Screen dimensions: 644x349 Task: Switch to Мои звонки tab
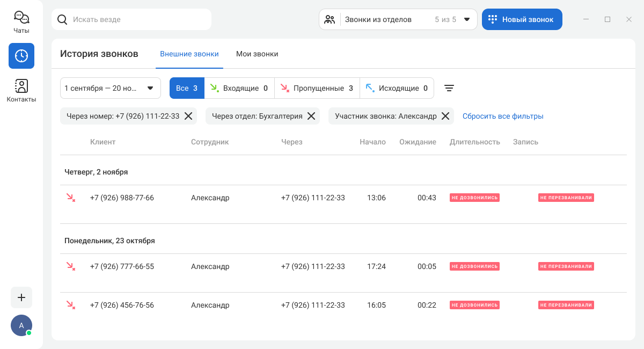coord(257,54)
